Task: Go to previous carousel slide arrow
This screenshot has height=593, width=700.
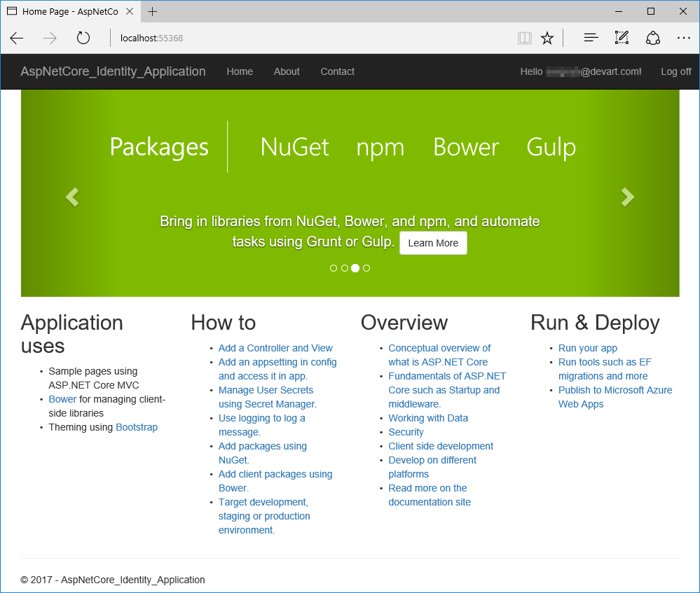Action: click(71, 197)
